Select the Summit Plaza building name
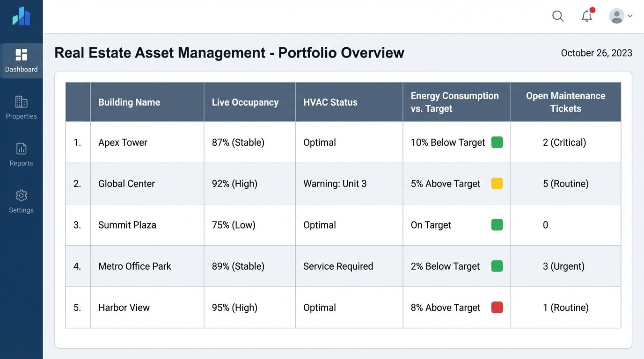 click(x=127, y=225)
